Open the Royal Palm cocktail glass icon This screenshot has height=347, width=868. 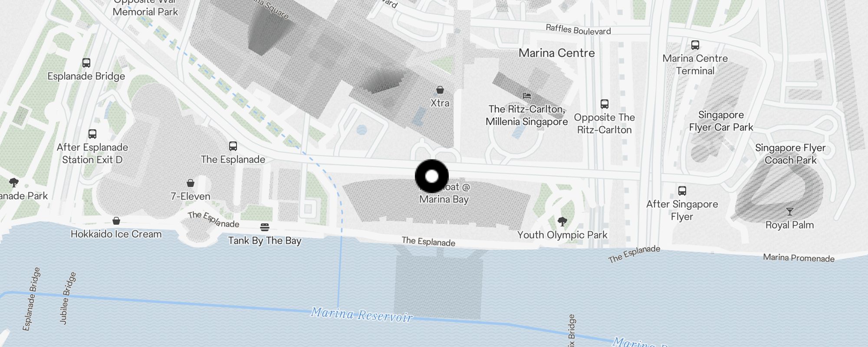point(790,212)
